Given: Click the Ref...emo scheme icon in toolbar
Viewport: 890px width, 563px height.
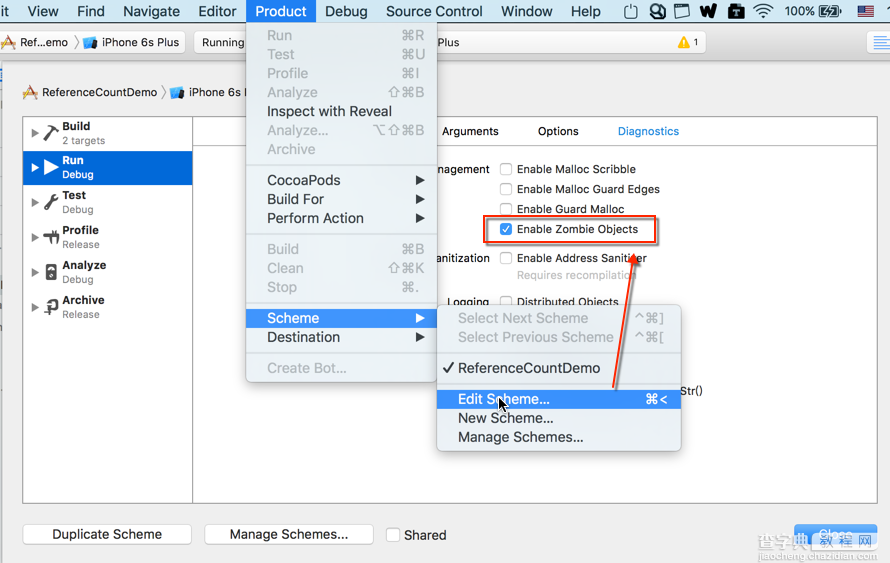Looking at the screenshot, I should click(9, 42).
